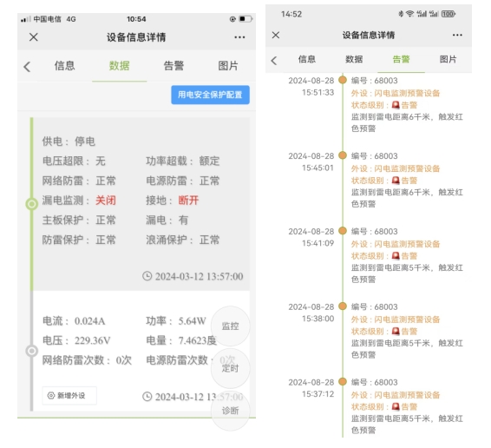Tap the round 定时 floating button

(x=231, y=368)
